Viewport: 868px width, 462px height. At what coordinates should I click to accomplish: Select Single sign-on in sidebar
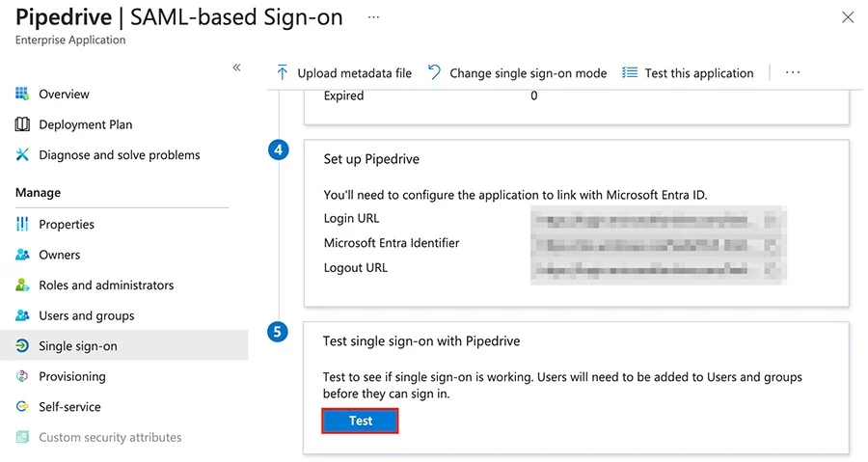tap(124, 346)
